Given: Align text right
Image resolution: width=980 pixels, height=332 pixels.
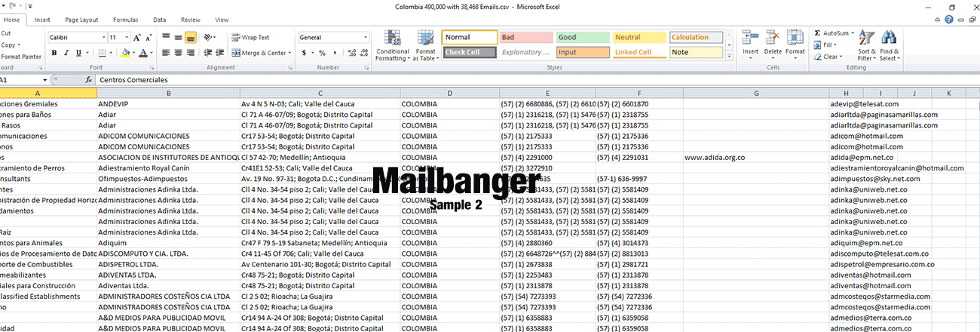Looking at the screenshot, I should point(191,53).
